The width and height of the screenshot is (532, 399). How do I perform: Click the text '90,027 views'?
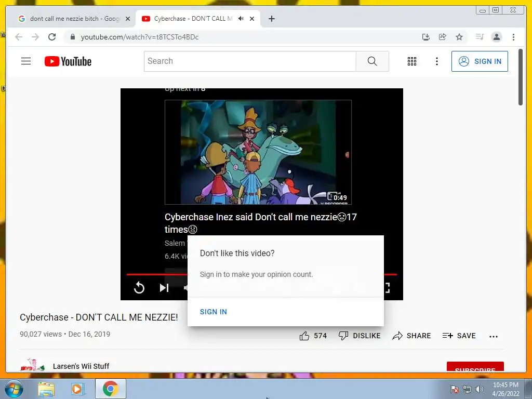click(x=41, y=334)
